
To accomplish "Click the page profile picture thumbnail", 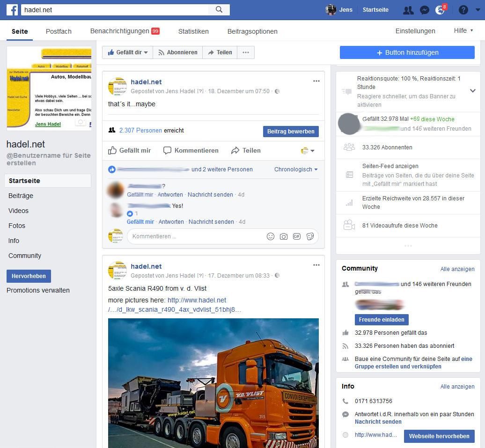I will [49, 88].
